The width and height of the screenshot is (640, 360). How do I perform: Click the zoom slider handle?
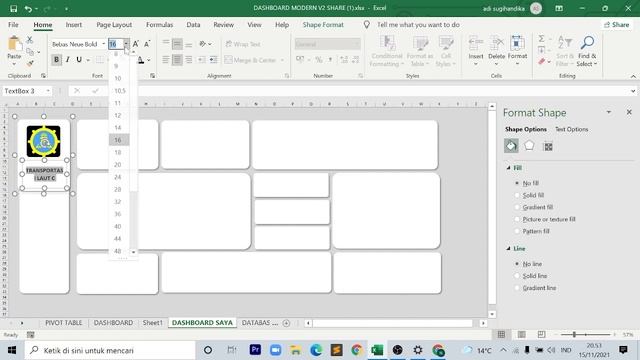click(x=574, y=335)
